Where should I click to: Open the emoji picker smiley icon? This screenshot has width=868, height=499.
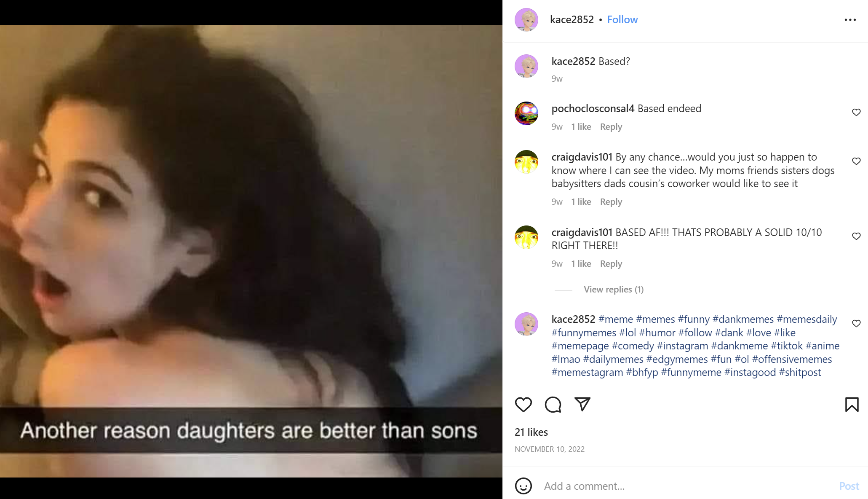pos(523,486)
